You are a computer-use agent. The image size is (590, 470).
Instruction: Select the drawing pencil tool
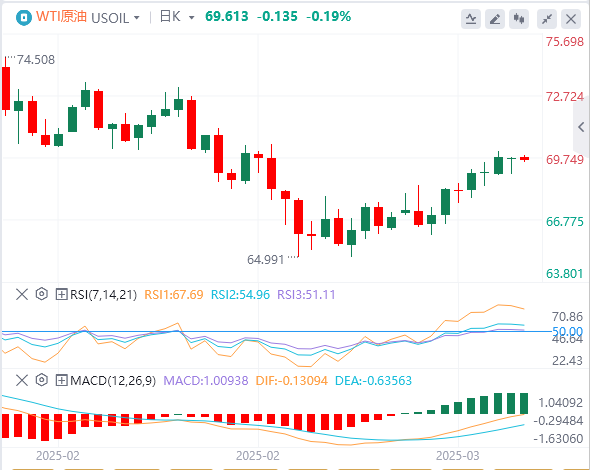coord(495,19)
